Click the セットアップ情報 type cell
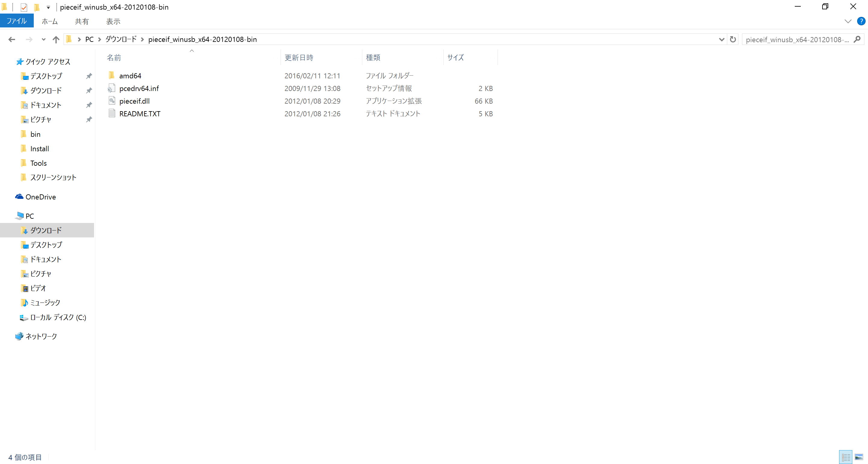This screenshot has width=868, height=464. click(389, 88)
